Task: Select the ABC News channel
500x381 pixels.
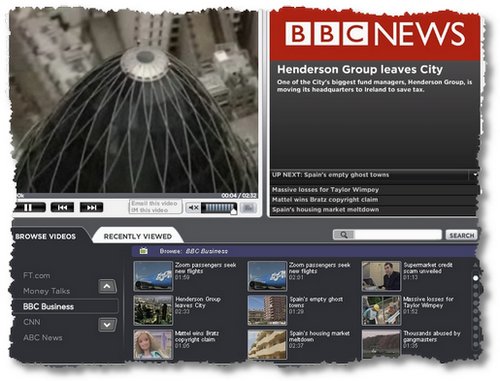Action: [x=43, y=338]
